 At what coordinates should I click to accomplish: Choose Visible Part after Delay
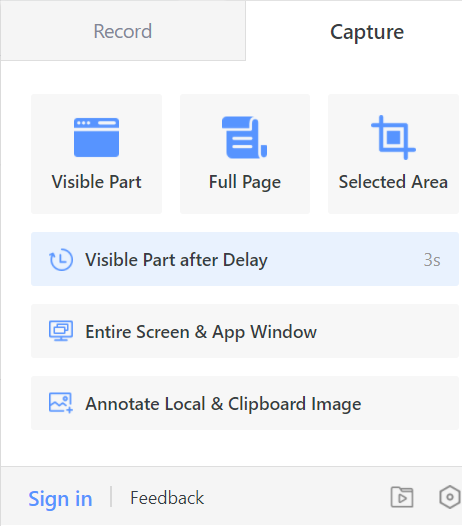pyautogui.click(x=245, y=259)
